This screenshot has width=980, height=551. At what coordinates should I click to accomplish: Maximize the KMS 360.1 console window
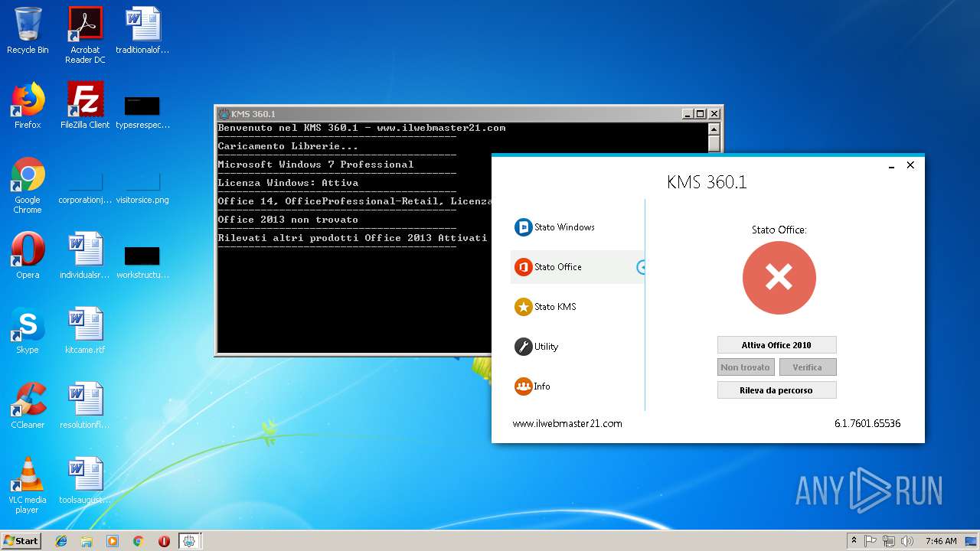(x=700, y=114)
